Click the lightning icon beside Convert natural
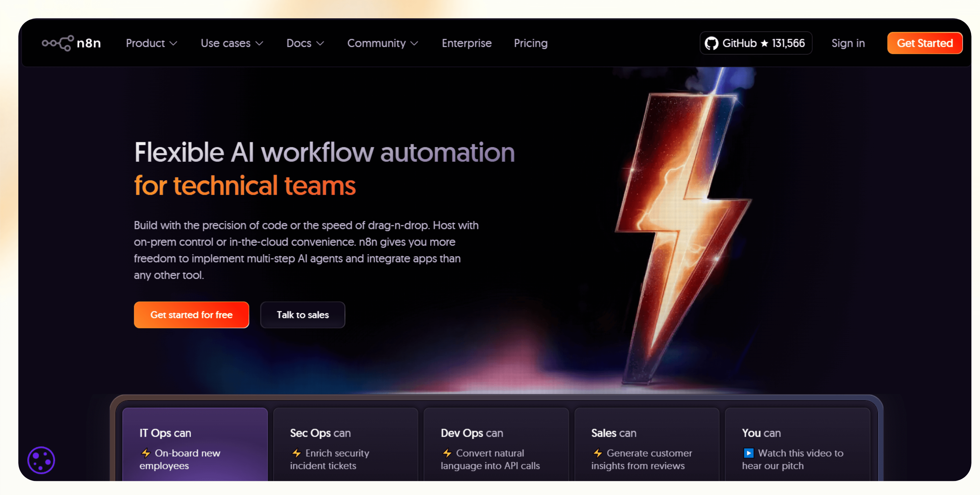The image size is (980, 495). [447, 453]
